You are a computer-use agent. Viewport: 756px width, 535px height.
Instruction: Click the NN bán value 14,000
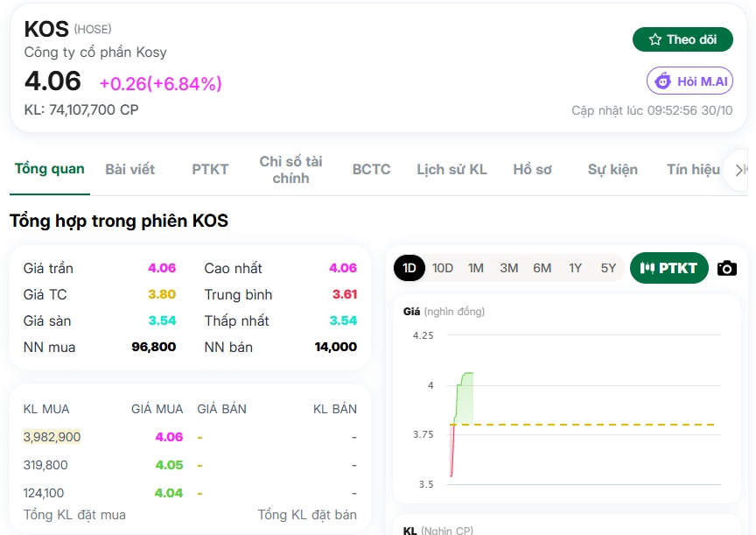pyautogui.click(x=336, y=347)
